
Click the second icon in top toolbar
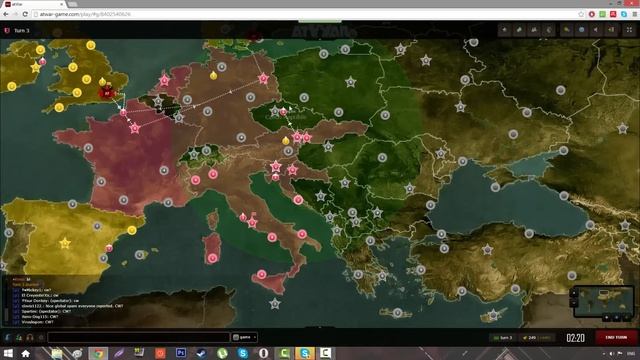click(x=519, y=30)
